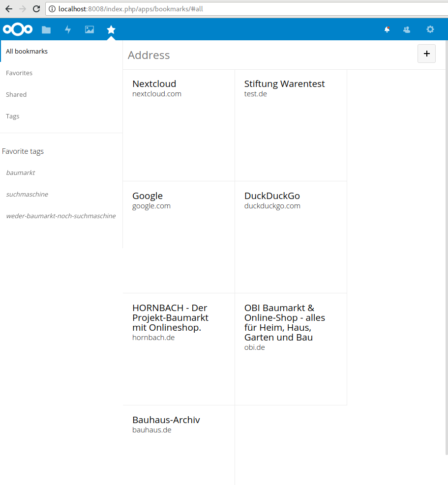Screen dimensions: 448x485
Task: Open the Google bookmark title
Action: coord(148,196)
